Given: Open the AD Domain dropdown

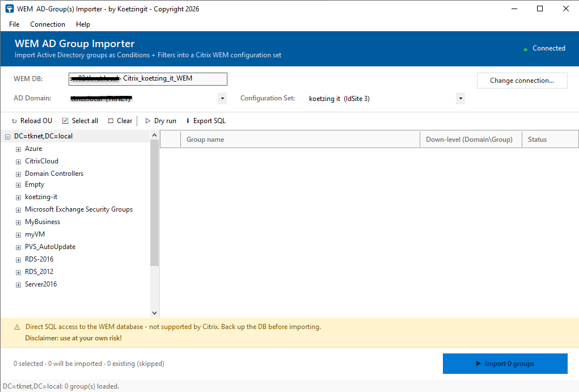Looking at the screenshot, I should click(x=222, y=99).
